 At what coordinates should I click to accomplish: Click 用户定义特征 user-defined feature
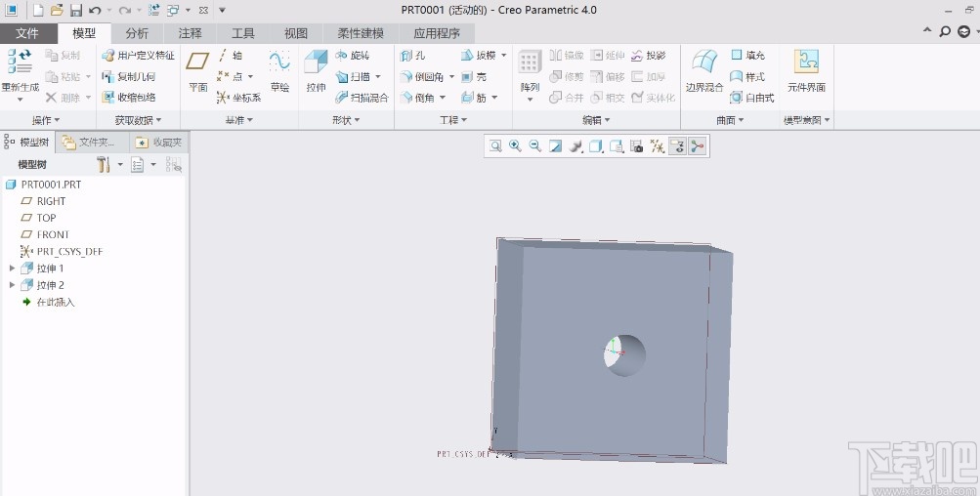(139, 56)
